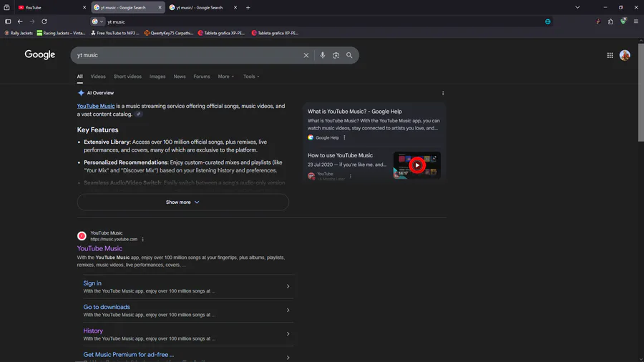Open the History sitelink
Screen dimensions: 644x362
(x=93, y=331)
